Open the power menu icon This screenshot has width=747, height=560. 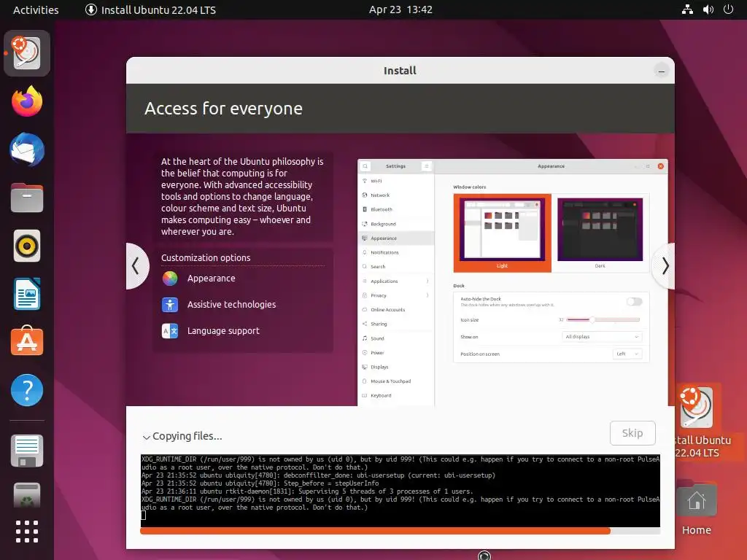point(729,9)
